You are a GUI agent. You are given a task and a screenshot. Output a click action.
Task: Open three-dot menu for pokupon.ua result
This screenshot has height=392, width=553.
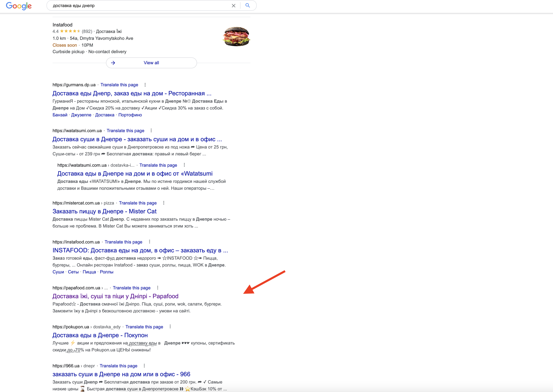[170, 327]
